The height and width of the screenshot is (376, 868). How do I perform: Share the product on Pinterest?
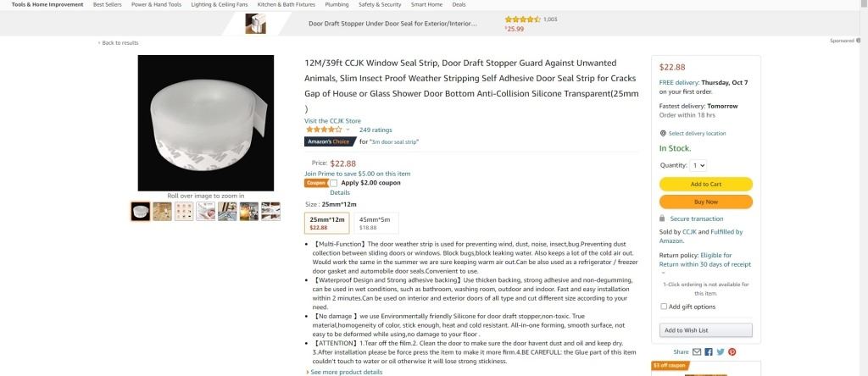click(732, 351)
